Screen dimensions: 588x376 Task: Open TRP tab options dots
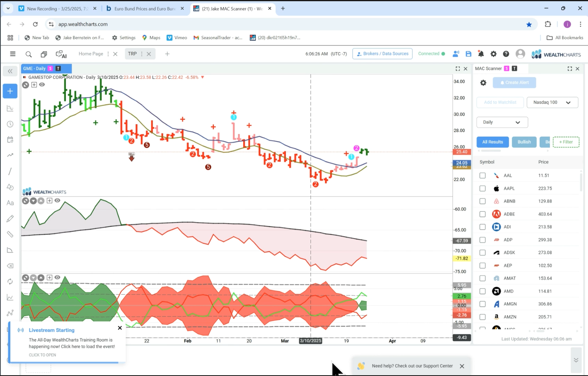pos(142,54)
